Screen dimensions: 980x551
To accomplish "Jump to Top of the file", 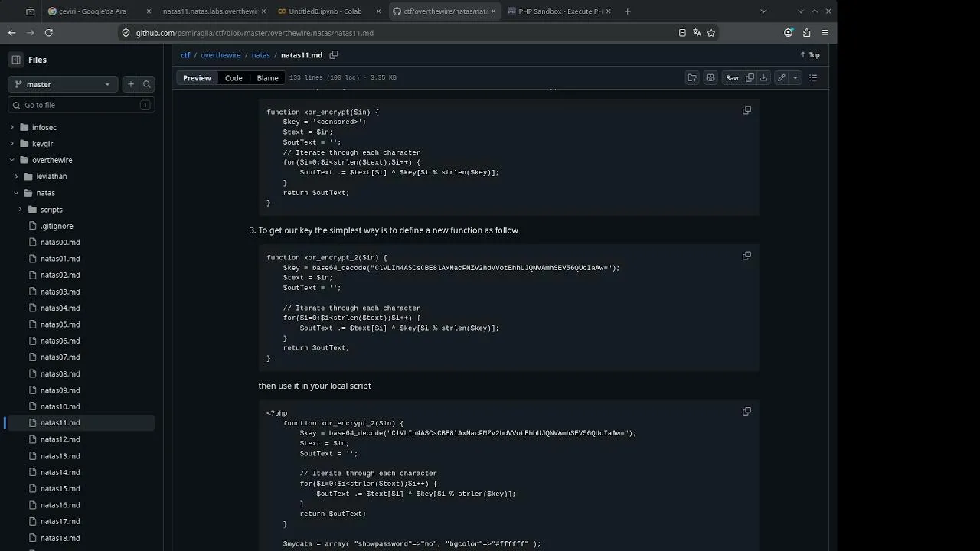I will point(809,55).
